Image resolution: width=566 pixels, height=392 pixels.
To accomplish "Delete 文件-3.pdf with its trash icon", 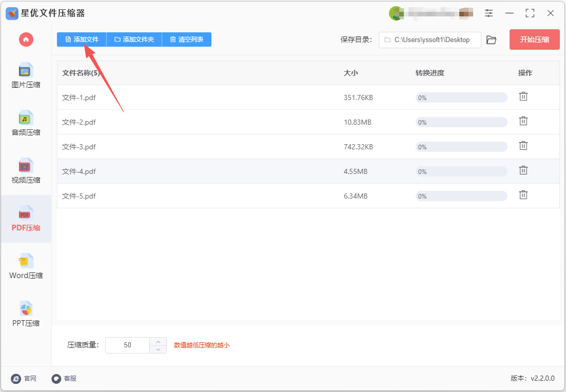I will (x=523, y=146).
